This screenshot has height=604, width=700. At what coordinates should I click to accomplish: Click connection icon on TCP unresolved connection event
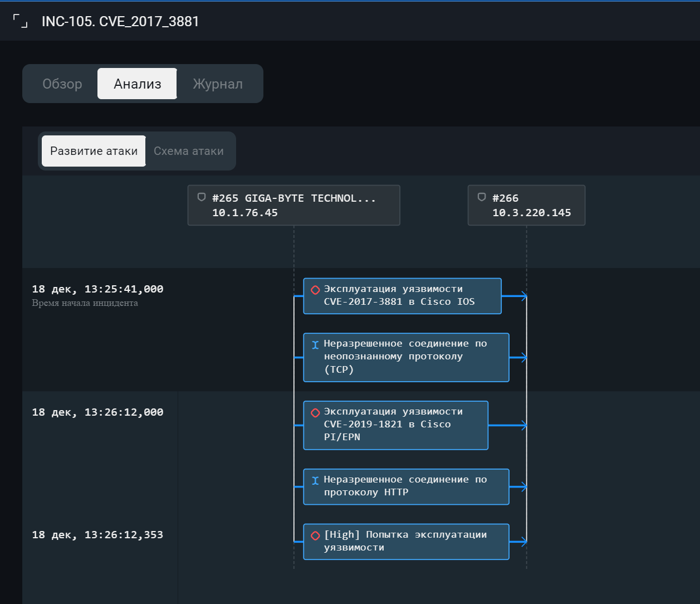pyautogui.click(x=315, y=345)
